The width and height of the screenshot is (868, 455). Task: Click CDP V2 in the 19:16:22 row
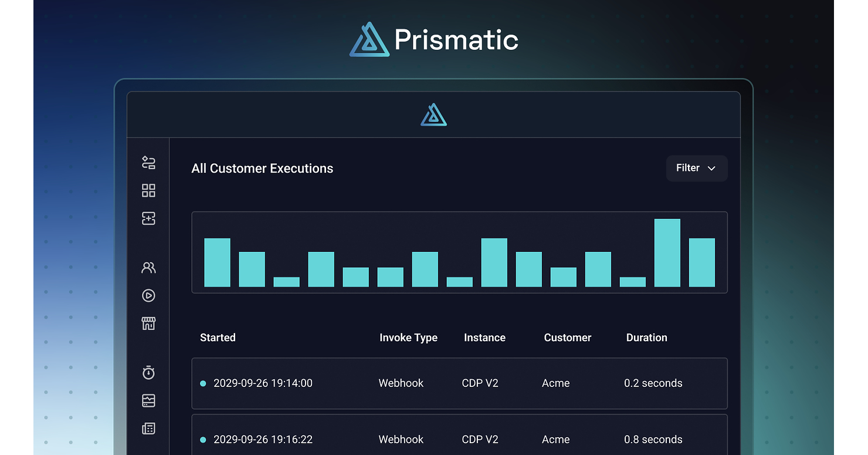click(x=480, y=440)
